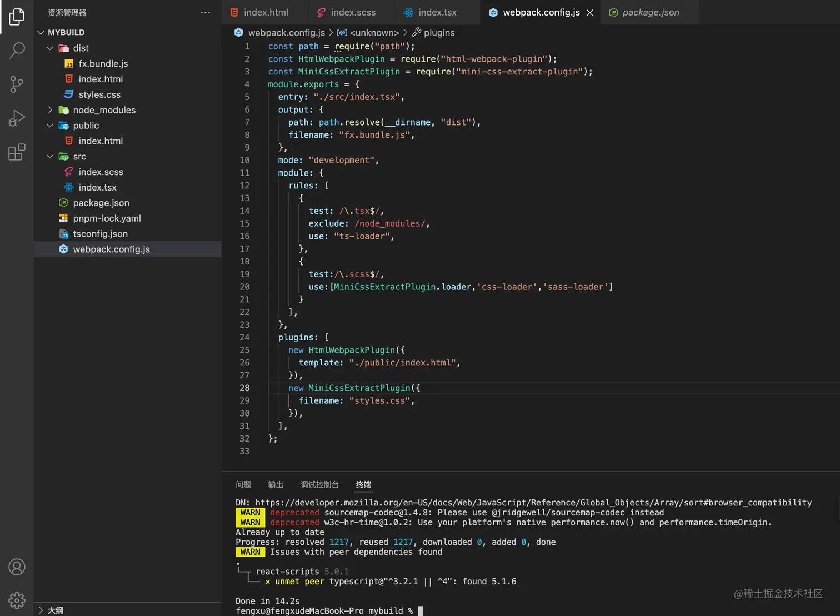Click tsconfig.json TS file icon
The image size is (840, 616).
point(63,234)
